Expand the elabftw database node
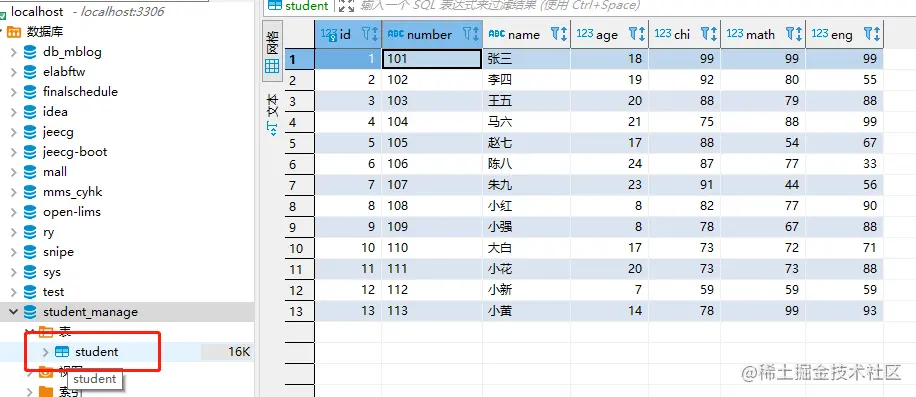The image size is (916, 397). pos(13,72)
